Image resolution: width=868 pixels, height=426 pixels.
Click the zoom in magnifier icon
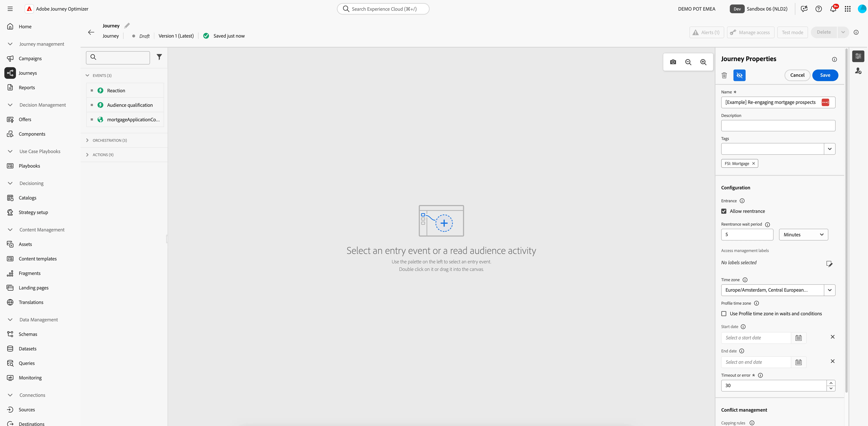pos(703,62)
